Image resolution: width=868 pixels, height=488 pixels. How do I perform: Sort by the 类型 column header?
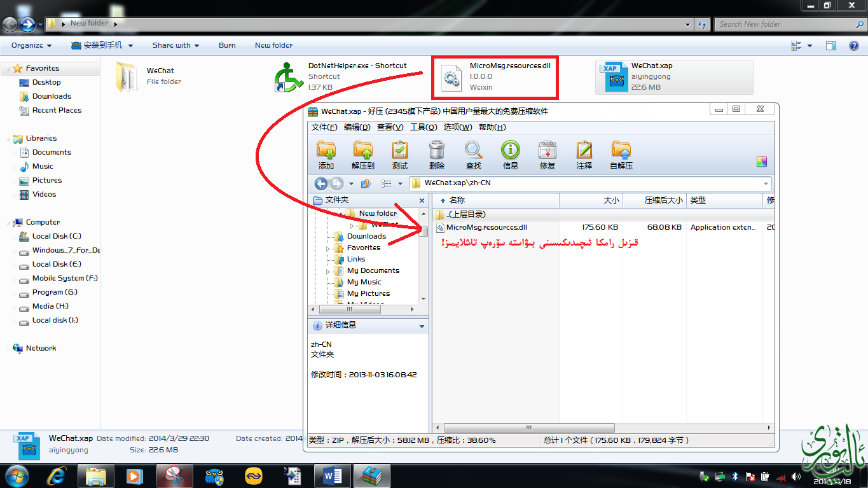(724, 200)
